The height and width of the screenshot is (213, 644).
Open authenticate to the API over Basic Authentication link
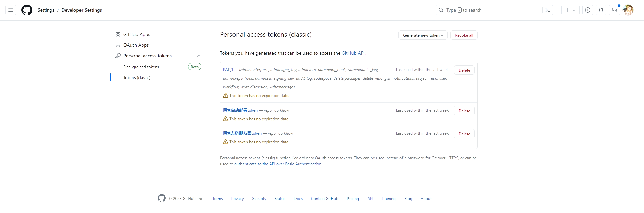278,164
